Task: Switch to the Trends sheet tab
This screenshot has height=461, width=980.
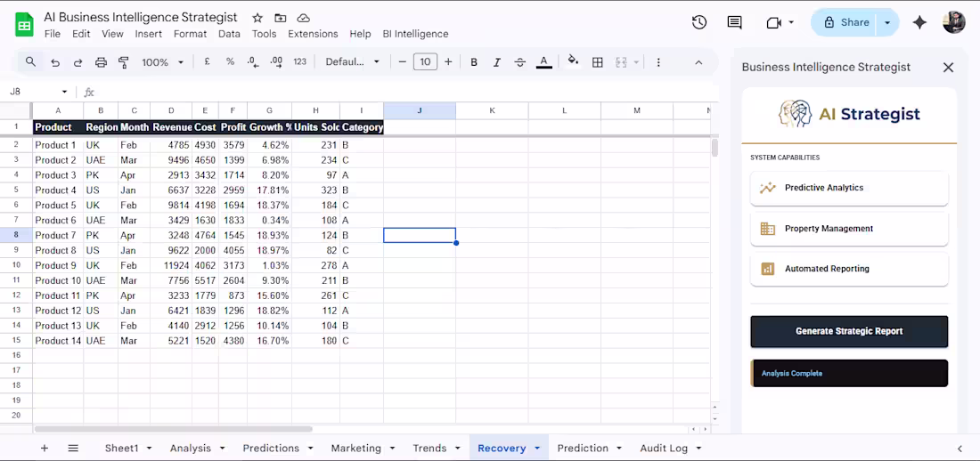Action: 429,448
